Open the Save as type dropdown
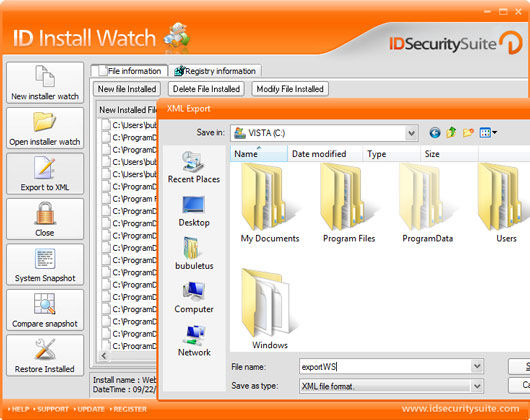 [x=477, y=386]
